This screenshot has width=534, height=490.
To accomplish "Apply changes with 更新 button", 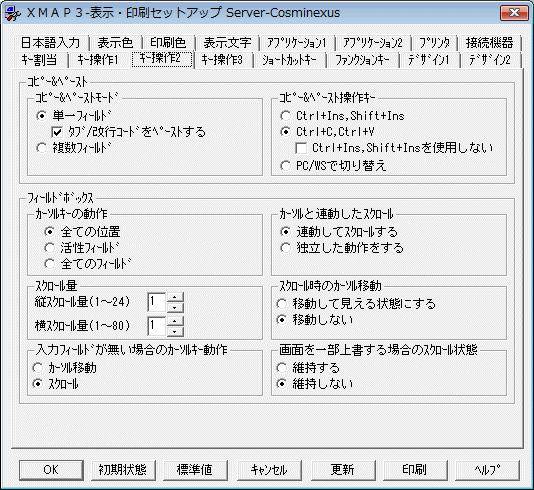I will [343, 470].
